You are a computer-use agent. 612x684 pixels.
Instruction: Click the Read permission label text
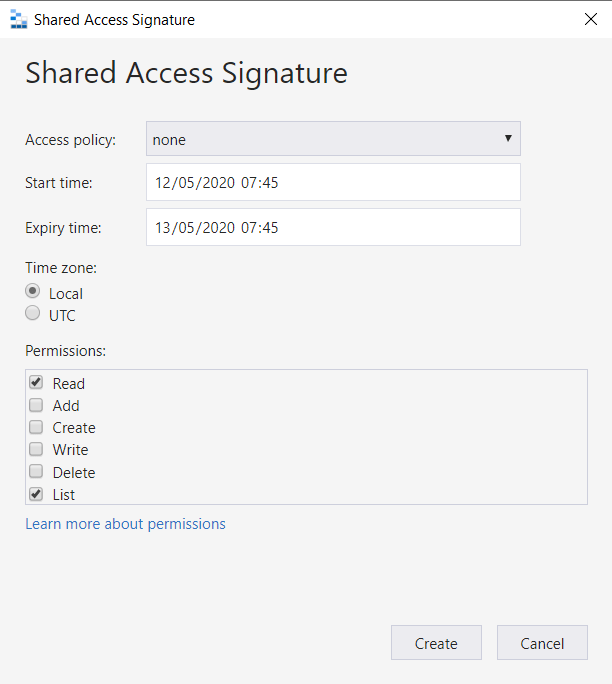(x=69, y=384)
